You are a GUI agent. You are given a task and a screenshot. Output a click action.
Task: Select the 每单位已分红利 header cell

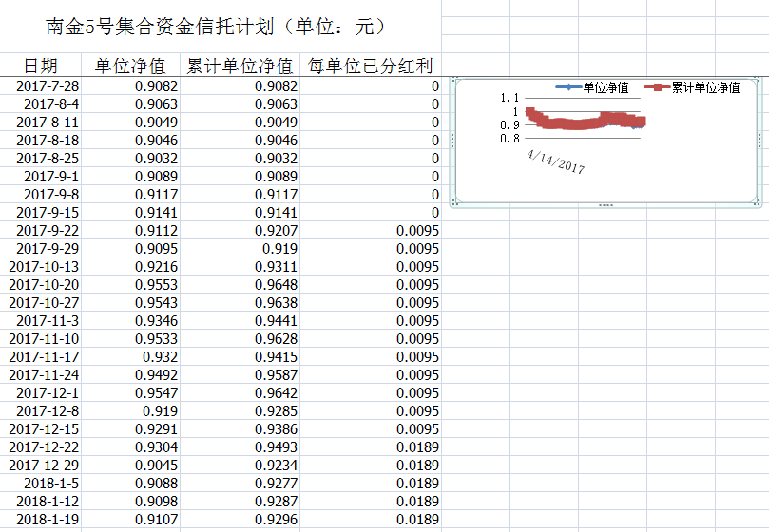click(371, 66)
